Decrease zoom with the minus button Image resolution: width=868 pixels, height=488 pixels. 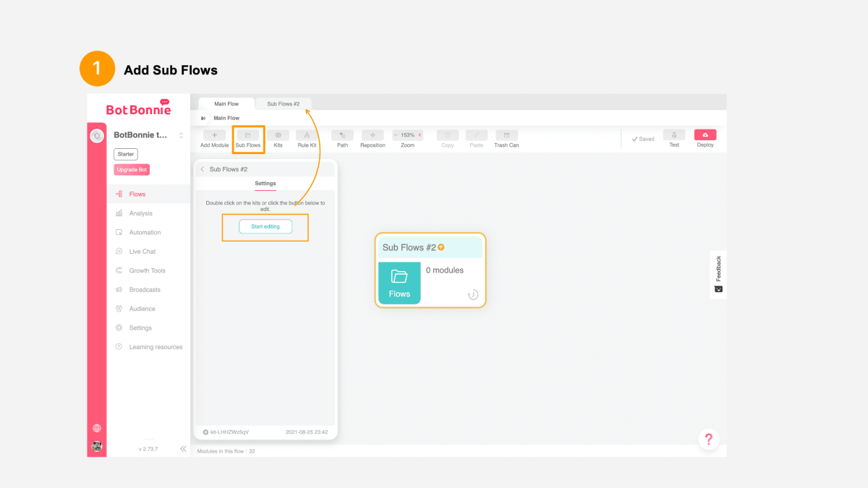point(396,135)
